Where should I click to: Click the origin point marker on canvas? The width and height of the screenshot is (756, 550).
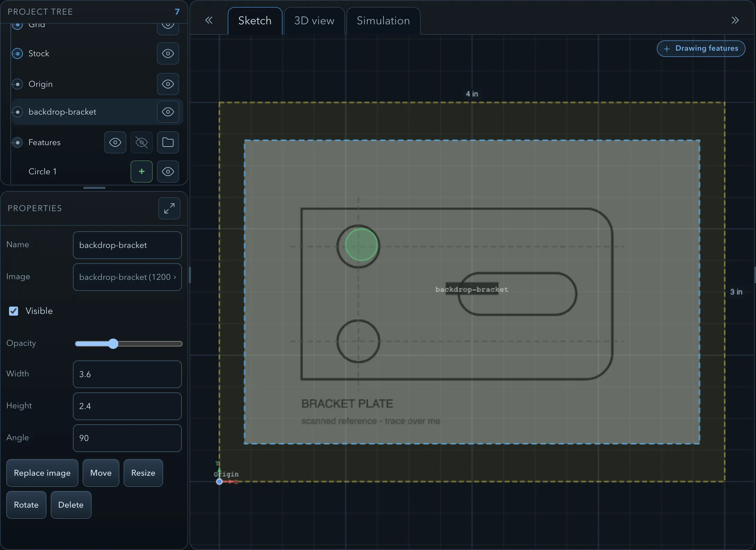pyautogui.click(x=219, y=482)
